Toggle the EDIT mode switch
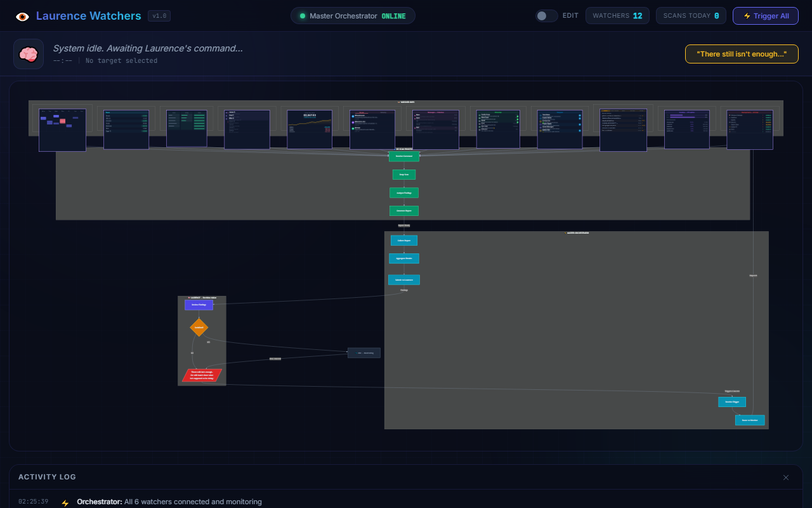Viewport: 812px width, 508px height. click(x=546, y=16)
